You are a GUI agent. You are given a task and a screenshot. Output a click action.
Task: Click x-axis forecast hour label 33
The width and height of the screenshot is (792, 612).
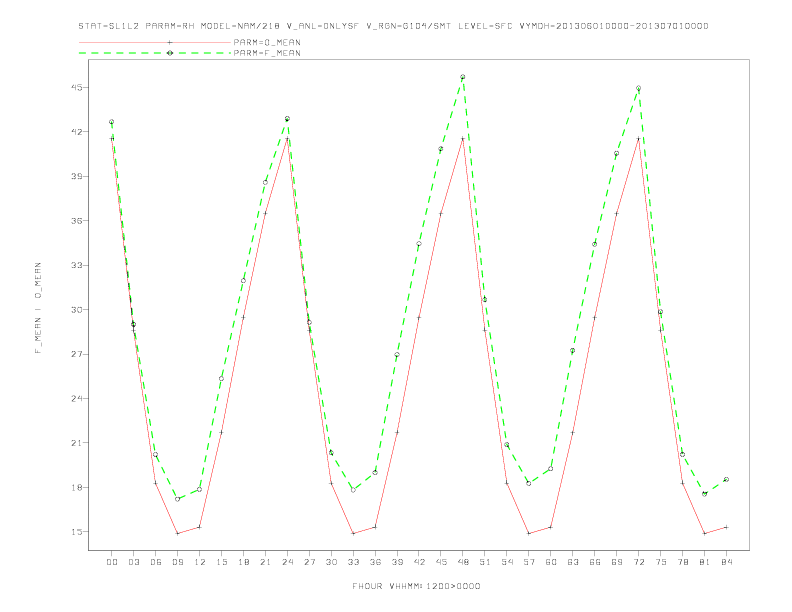[x=353, y=562]
